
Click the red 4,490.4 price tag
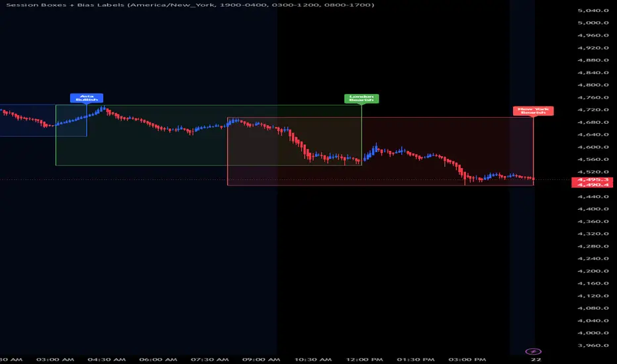(x=593, y=185)
